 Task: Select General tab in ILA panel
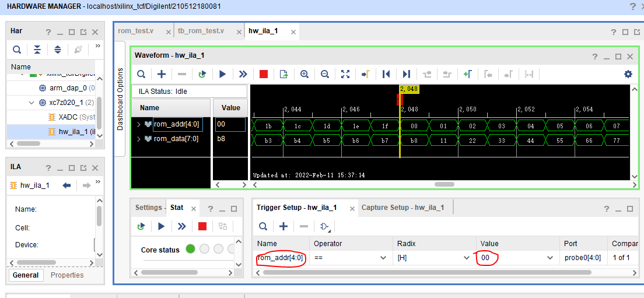click(26, 275)
